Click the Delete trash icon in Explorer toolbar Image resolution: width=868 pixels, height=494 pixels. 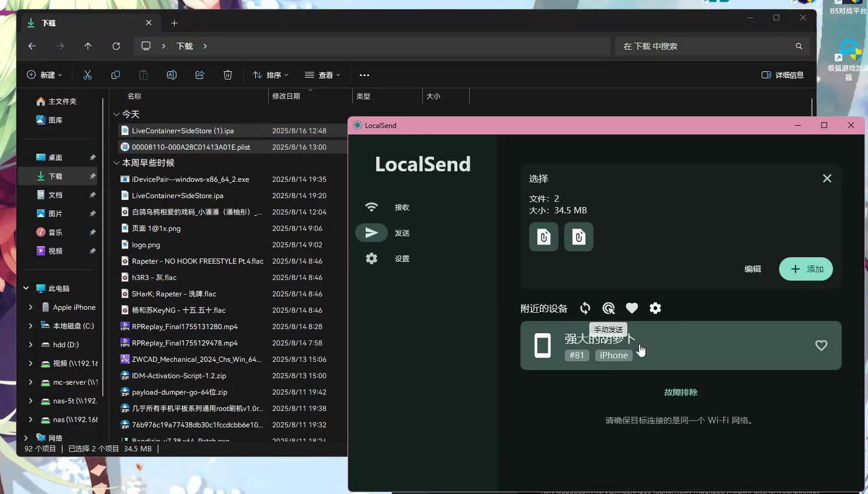pos(228,75)
